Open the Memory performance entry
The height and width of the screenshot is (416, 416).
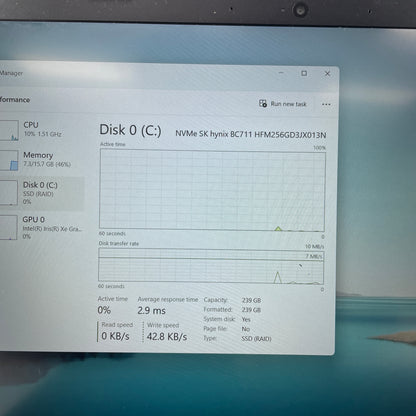(x=42, y=160)
